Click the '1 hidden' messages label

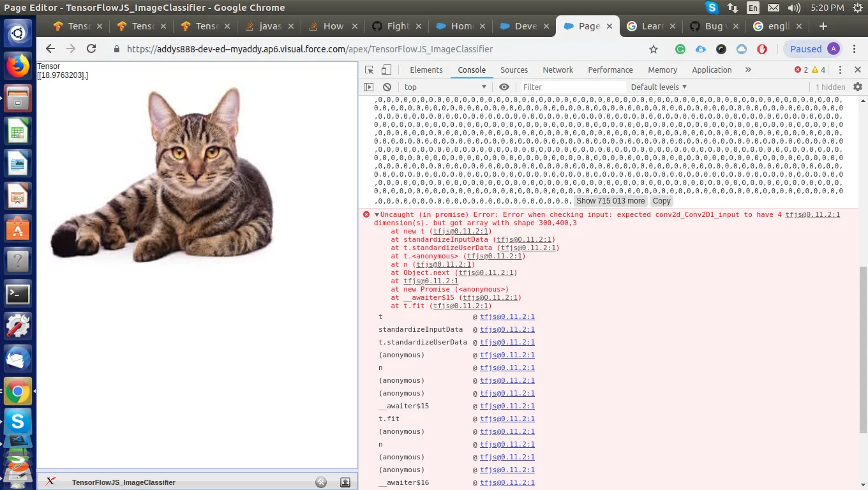[x=830, y=87]
